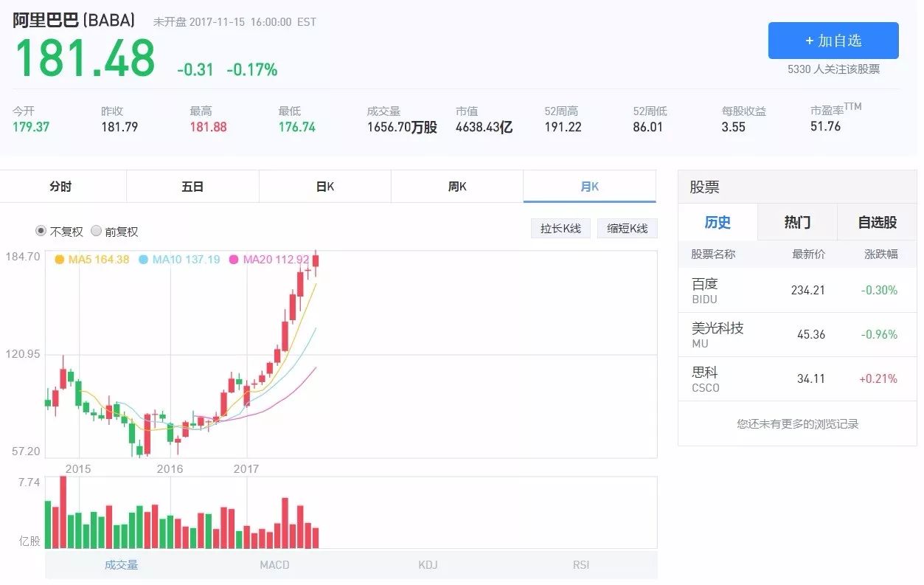Screen dimensions: 924x585
Task: Switch the indicator to RSI
Action: pos(581,565)
